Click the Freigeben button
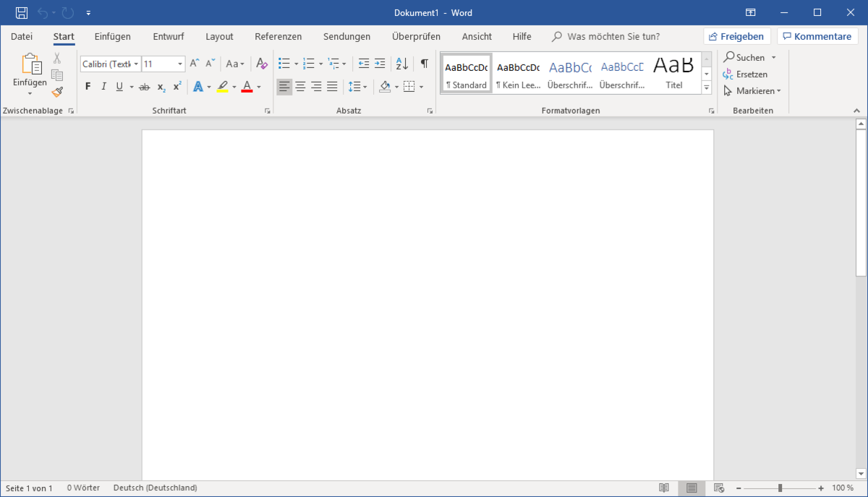Viewport: 868px width, 497px height. (736, 36)
